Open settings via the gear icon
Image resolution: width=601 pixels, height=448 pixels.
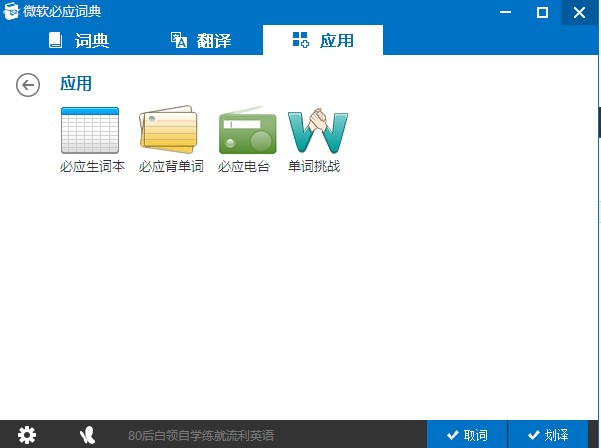(x=27, y=435)
